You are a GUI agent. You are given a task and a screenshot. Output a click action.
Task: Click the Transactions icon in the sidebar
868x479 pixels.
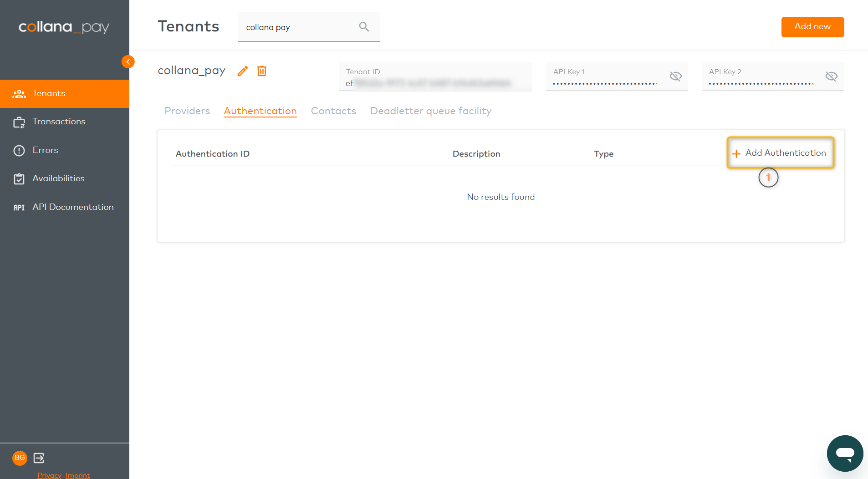[x=19, y=122]
